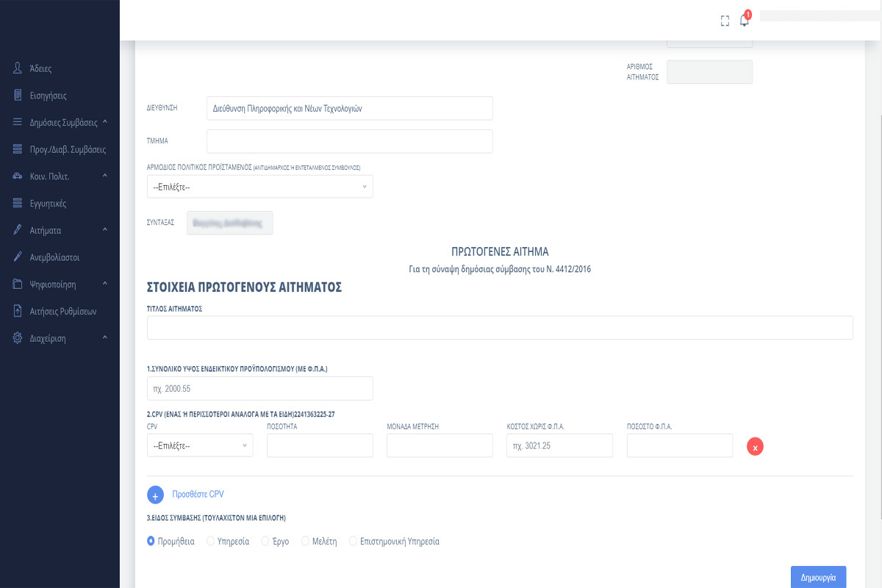Click the Εγγυητικές sidebar icon
Screen dimensions: 882x588
(x=18, y=204)
